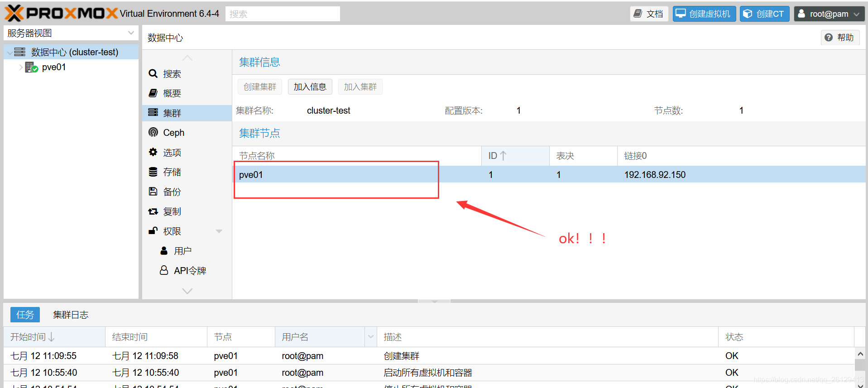Click the Create Cluster button
The width and height of the screenshot is (868, 388).
[x=260, y=87]
